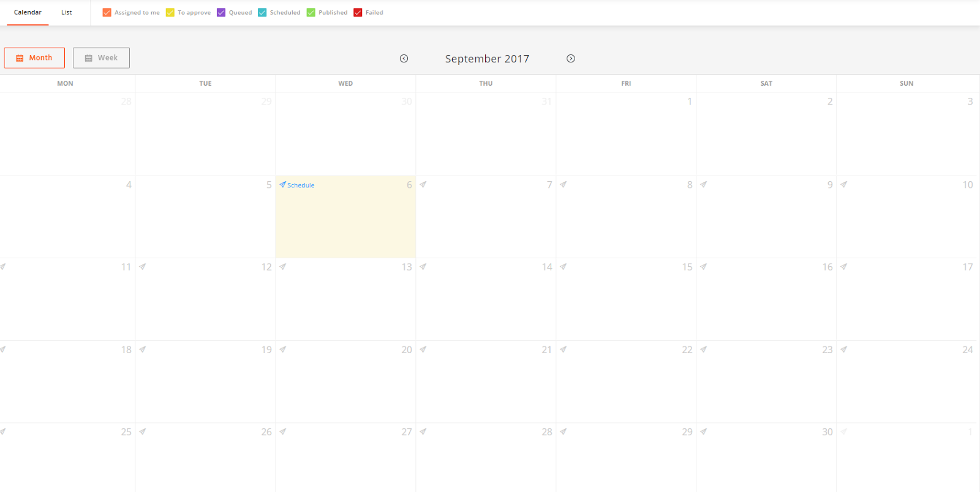
Task: Click the SUN column header
Action: click(x=907, y=83)
